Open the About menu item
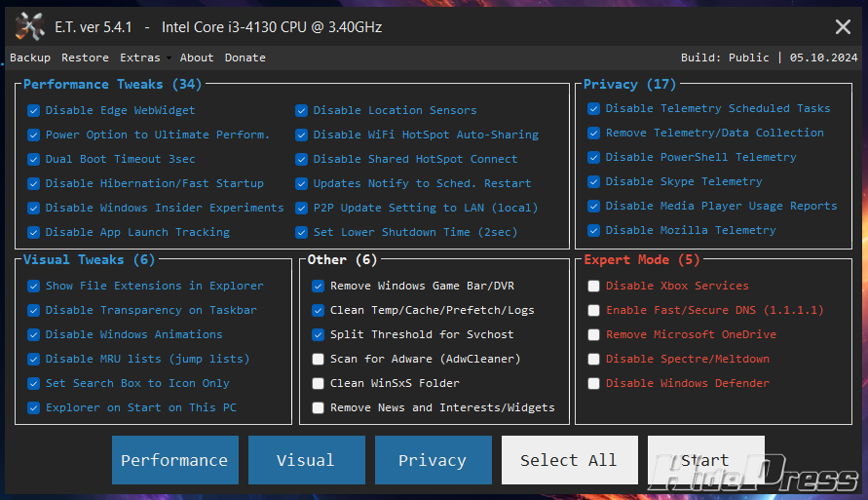The height and width of the screenshot is (500, 868). (x=197, y=58)
